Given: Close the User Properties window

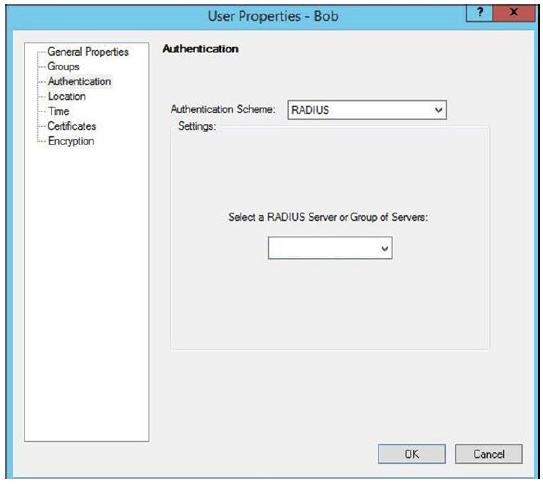Looking at the screenshot, I should coord(514,13).
